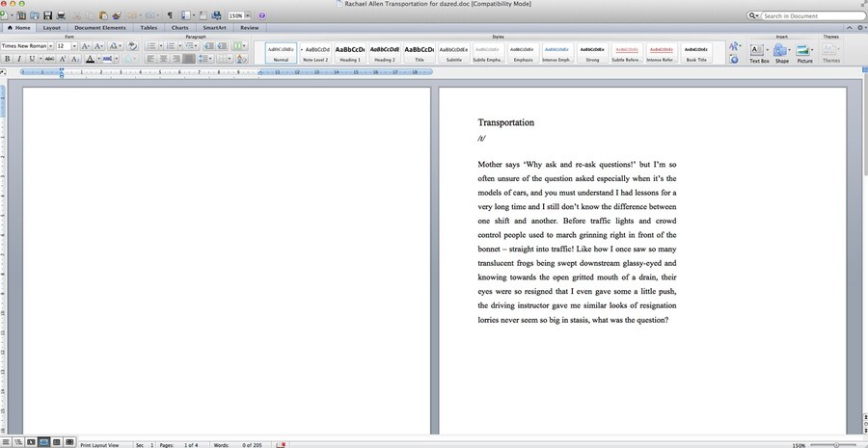The height and width of the screenshot is (448, 868).
Task: Switch to the Layout tab
Action: click(51, 28)
